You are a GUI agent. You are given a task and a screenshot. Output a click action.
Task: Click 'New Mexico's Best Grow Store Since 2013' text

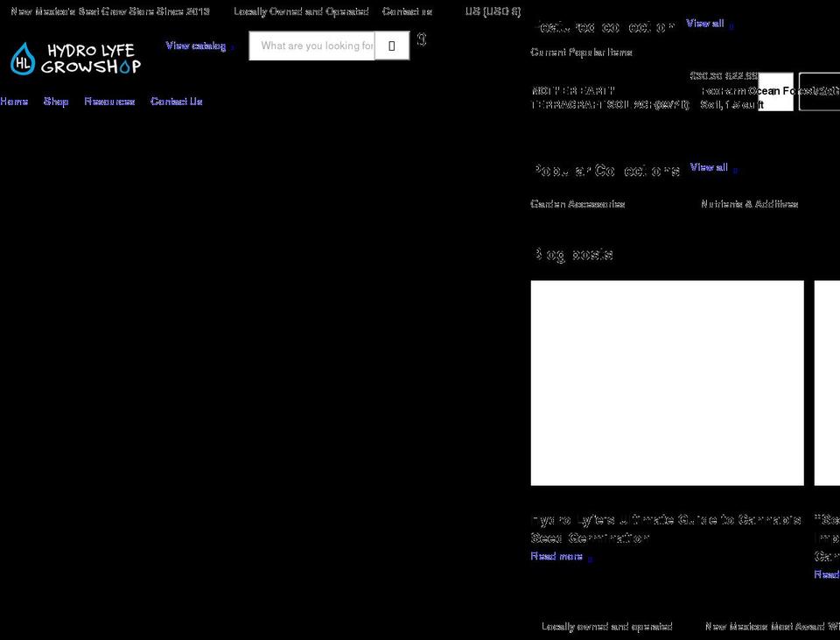pyautogui.click(x=110, y=11)
